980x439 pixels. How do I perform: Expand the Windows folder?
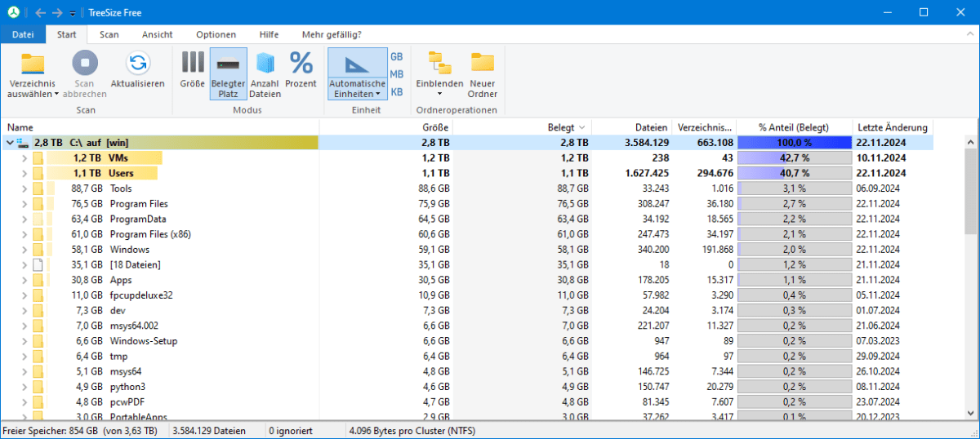(x=24, y=250)
